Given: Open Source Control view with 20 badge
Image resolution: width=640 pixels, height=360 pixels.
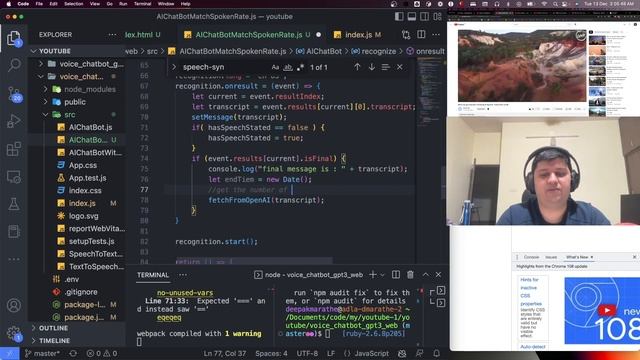Looking at the screenshot, I should click(14, 94).
